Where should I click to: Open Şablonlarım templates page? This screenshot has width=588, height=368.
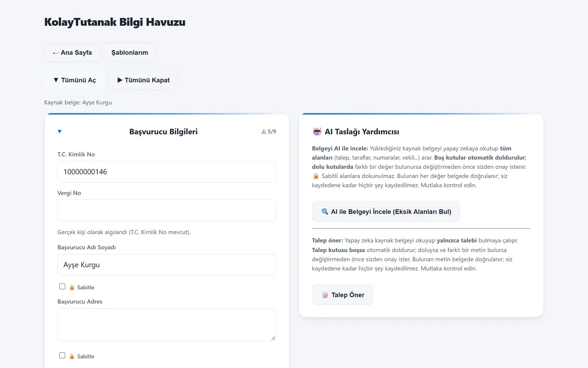(x=130, y=52)
